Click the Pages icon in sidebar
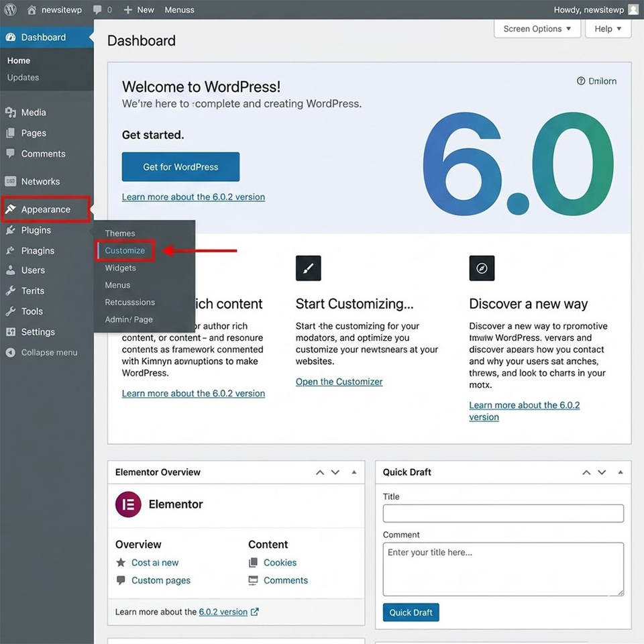Image resolution: width=644 pixels, height=644 pixels. (11, 133)
